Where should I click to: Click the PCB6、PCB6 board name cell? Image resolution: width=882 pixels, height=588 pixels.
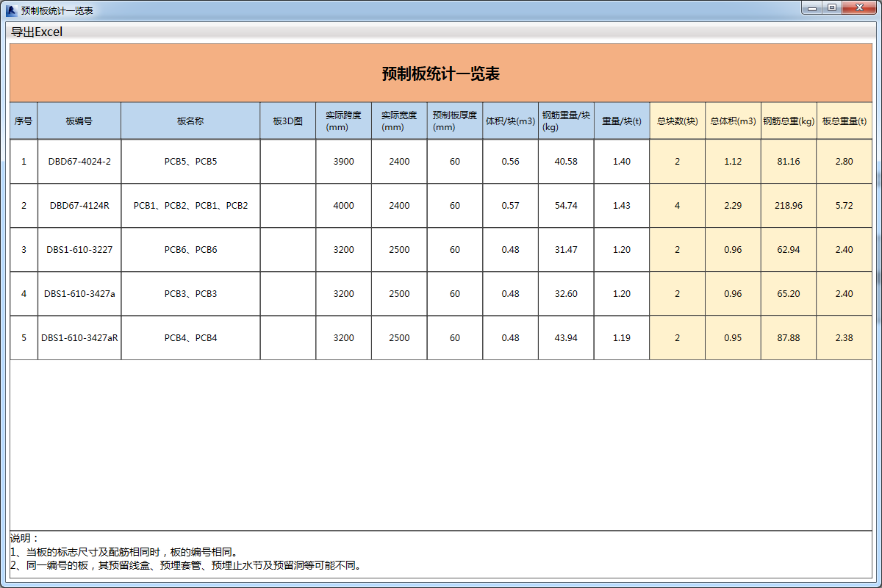tap(190, 250)
